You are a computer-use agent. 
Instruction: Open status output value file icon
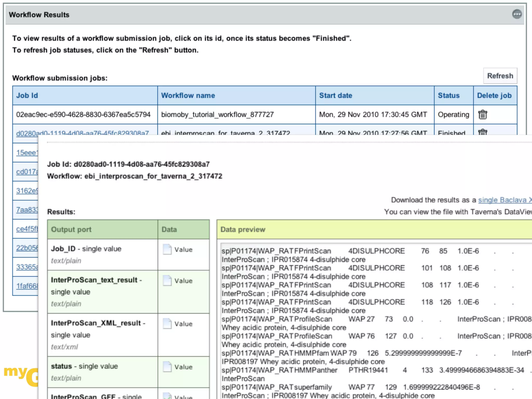click(x=167, y=367)
